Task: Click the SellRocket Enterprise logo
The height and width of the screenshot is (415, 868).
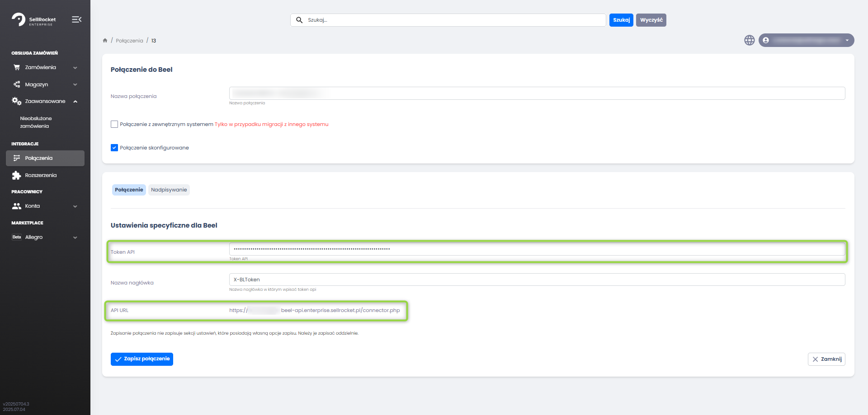Action: [x=34, y=20]
